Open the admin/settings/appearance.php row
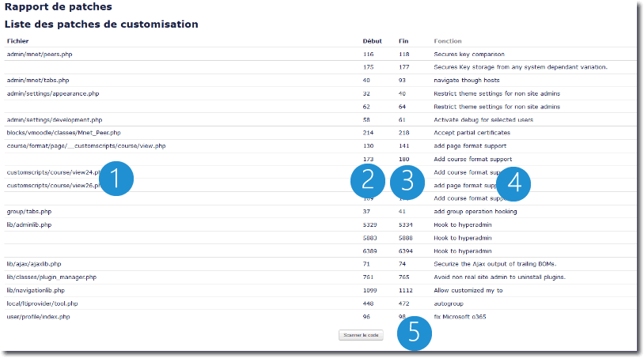The width and height of the screenshot is (644, 358). coord(52,93)
